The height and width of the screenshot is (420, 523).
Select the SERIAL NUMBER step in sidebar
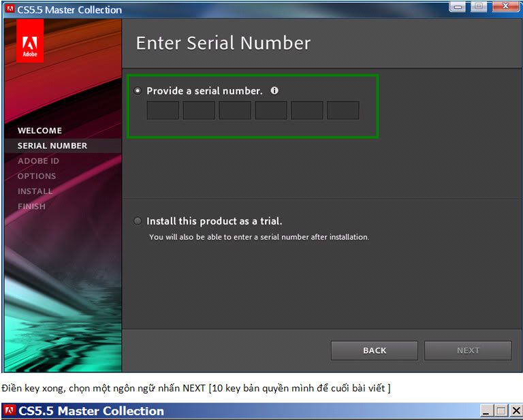point(52,146)
